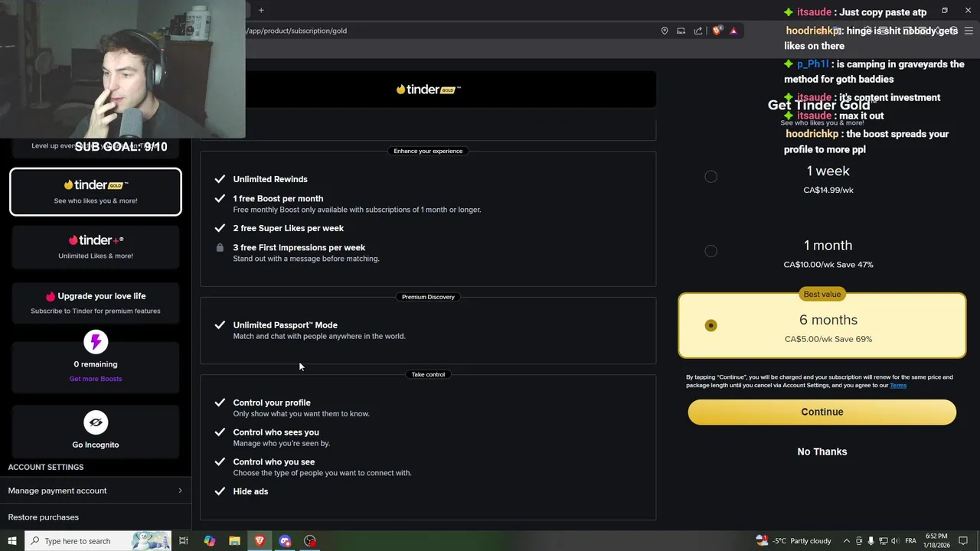Viewport: 980px width, 551px height.
Task: Select the 6 months plan radio button
Action: point(711,326)
